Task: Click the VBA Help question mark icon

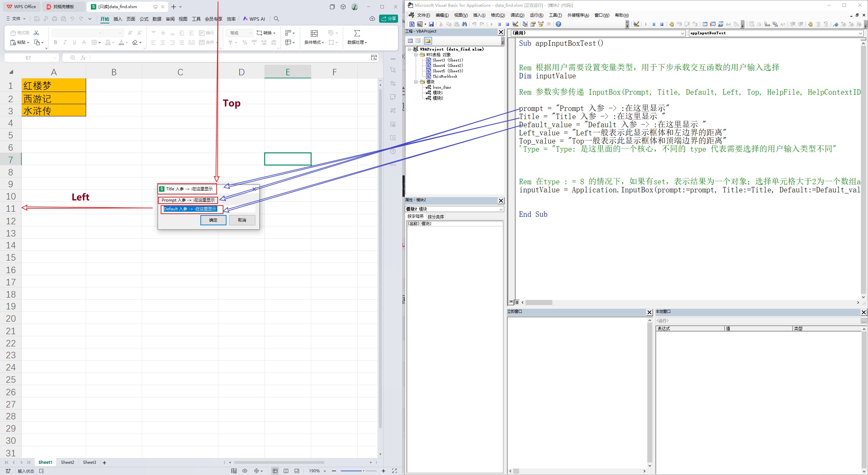Action: click(x=558, y=24)
